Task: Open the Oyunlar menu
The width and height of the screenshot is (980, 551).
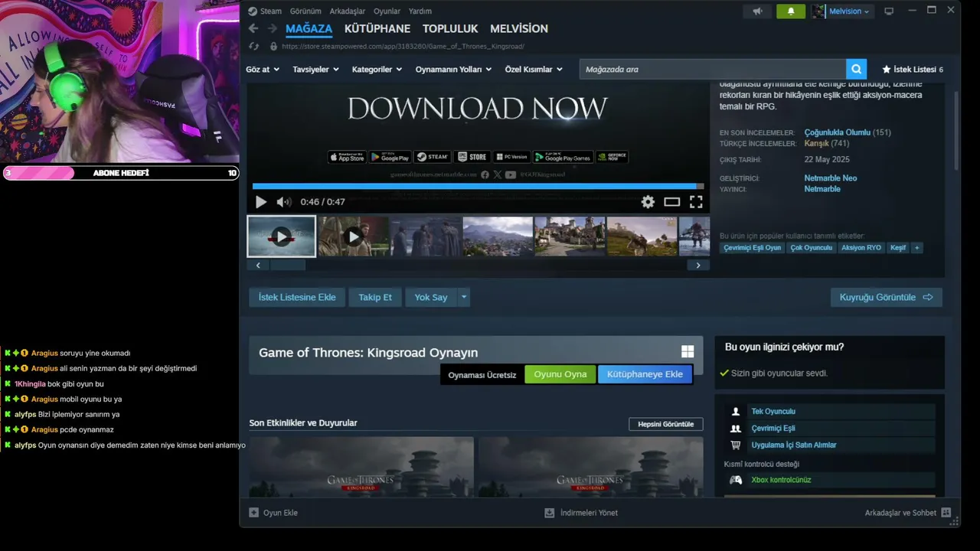Action: click(387, 11)
